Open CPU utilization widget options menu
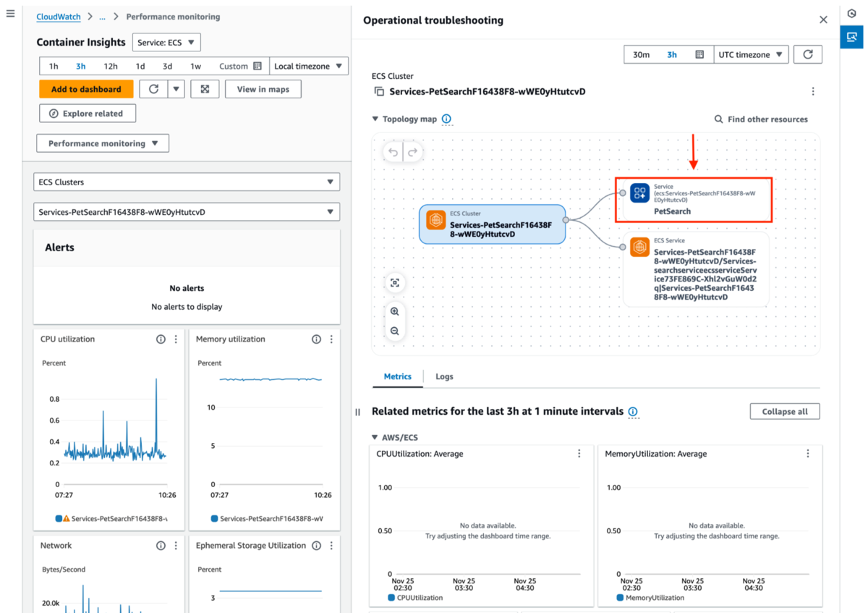This screenshot has height=613, width=868. coord(176,339)
